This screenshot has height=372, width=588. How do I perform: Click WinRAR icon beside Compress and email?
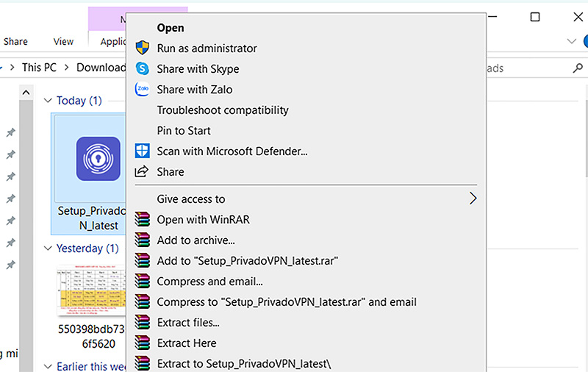tap(142, 282)
